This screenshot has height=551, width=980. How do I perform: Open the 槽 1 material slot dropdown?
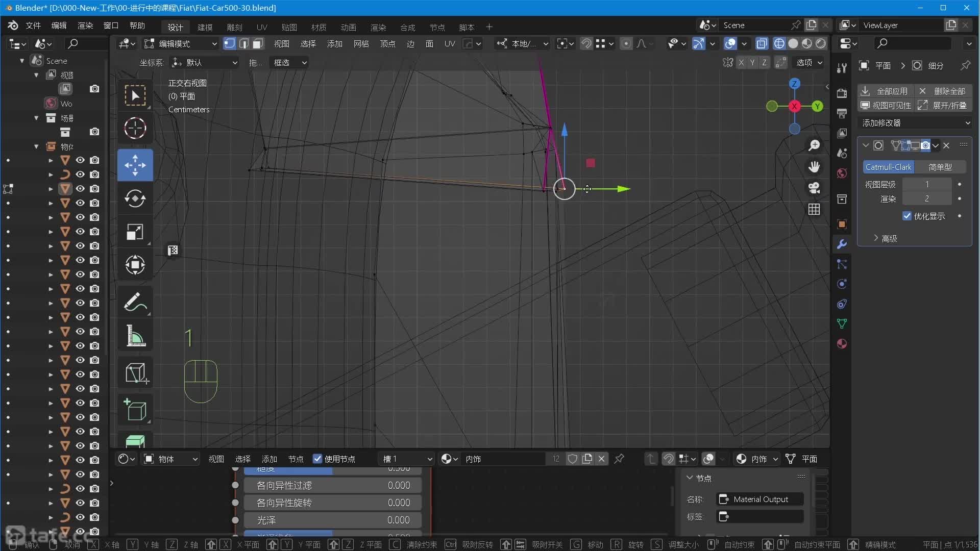(x=406, y=459)
